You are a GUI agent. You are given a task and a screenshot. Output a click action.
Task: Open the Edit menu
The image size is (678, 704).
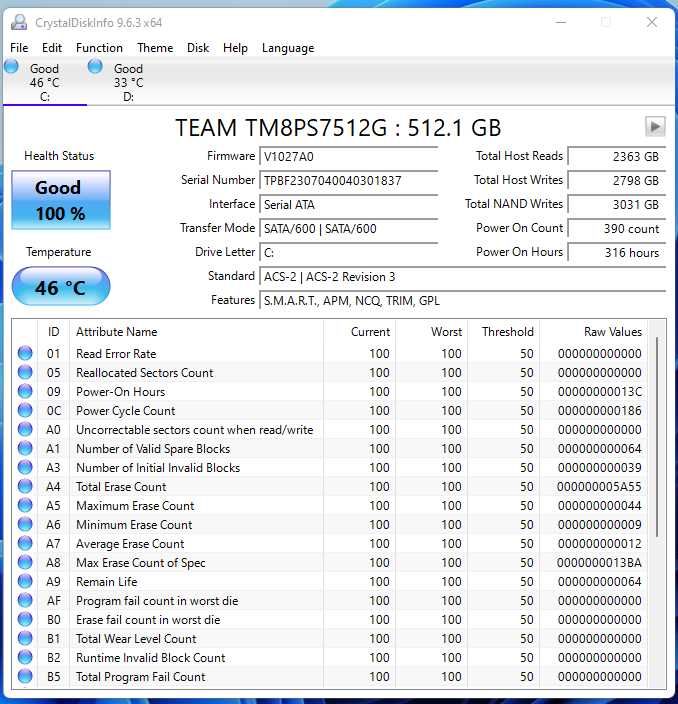tap(52, 48)
